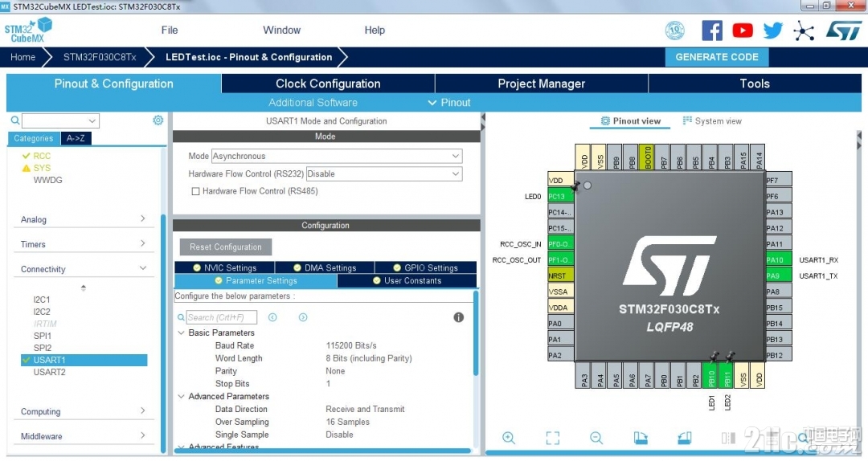868x461 pixels.
Task: Click the 10-year anniversary badge icon
Action: [675, 31]
